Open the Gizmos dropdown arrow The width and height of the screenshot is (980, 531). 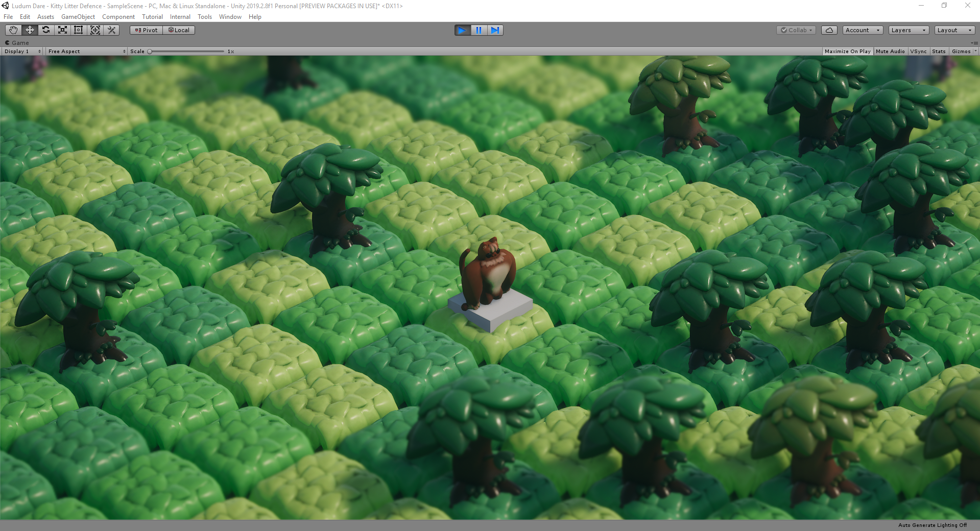pos(975,51)
